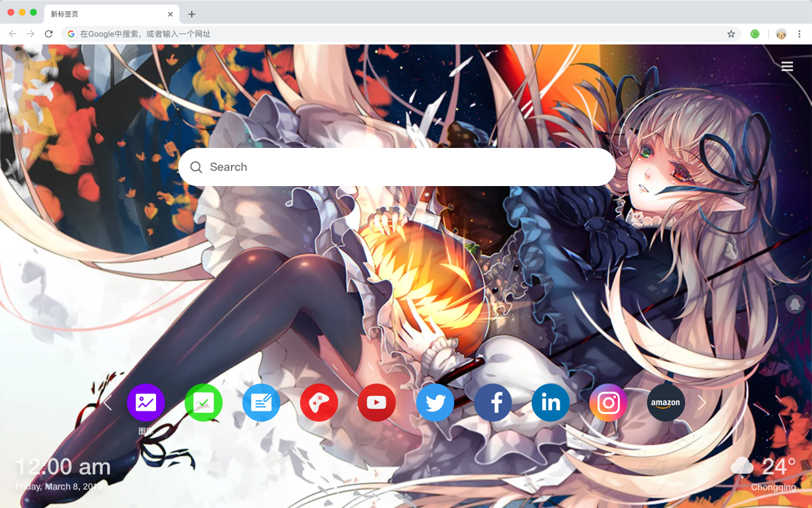Open Chrome's three-dot menu
The height and width of the screenshot is (508, 812).
800,34
